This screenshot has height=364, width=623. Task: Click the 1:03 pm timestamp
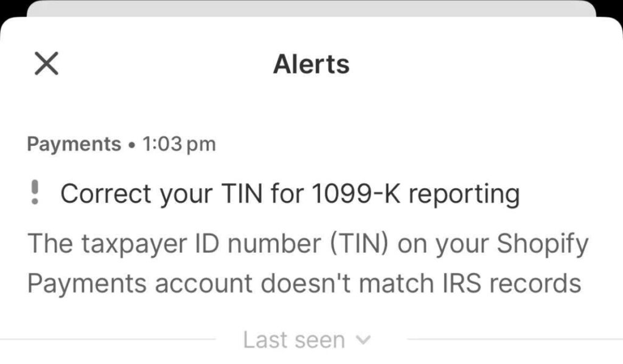(x=179, y=143)
